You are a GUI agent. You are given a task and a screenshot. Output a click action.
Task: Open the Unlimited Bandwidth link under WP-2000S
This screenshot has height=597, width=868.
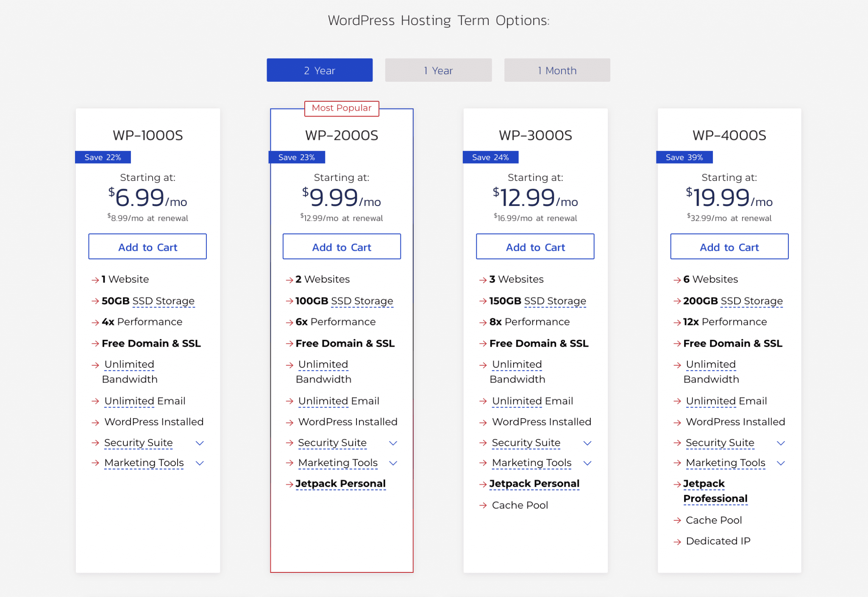pos(323,364)
